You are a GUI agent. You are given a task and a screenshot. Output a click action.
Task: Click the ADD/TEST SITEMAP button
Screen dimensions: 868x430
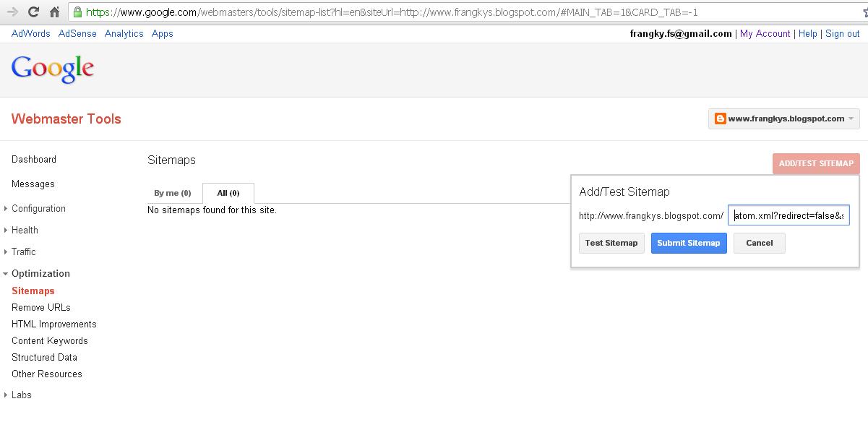[x=816, y=163]
